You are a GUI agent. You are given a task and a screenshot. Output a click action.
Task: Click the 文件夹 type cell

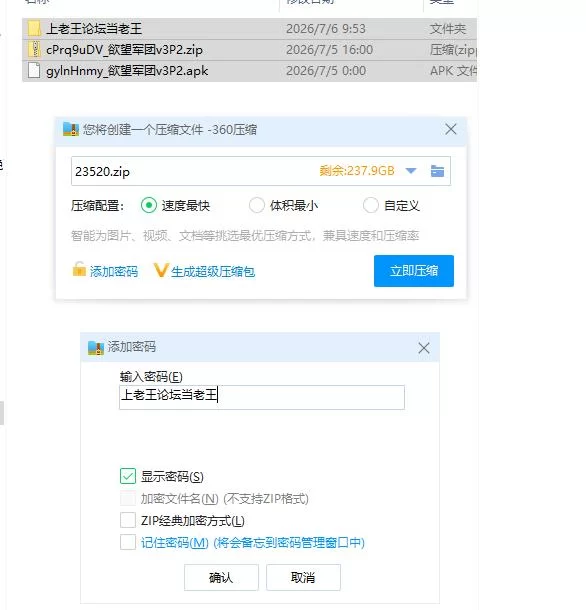(x=447, y=29)
